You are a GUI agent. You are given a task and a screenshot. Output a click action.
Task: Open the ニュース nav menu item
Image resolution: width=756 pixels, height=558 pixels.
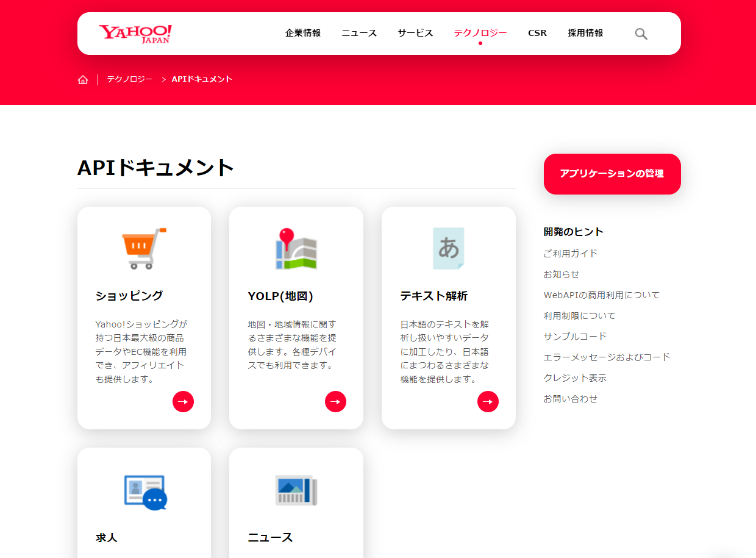[x=359, y=33]
